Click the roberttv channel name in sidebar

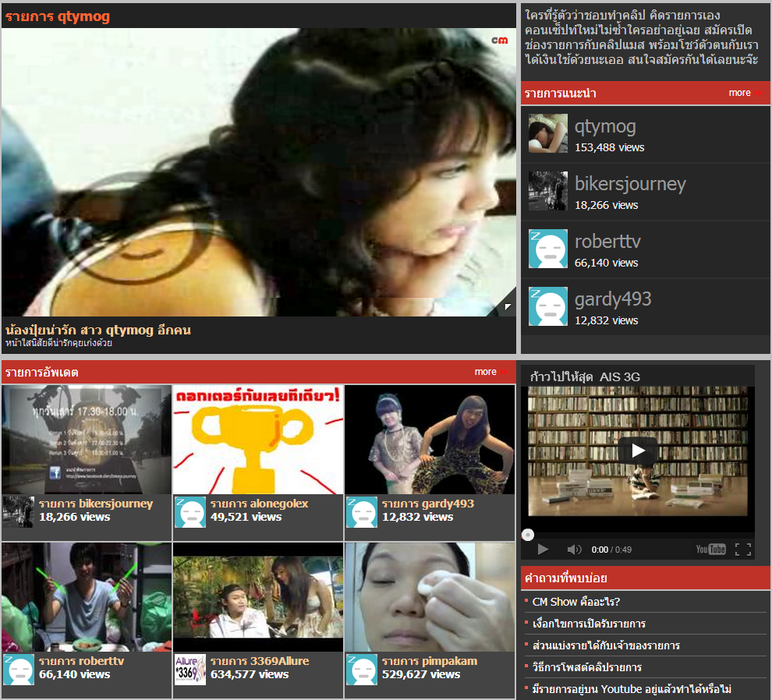607,241
